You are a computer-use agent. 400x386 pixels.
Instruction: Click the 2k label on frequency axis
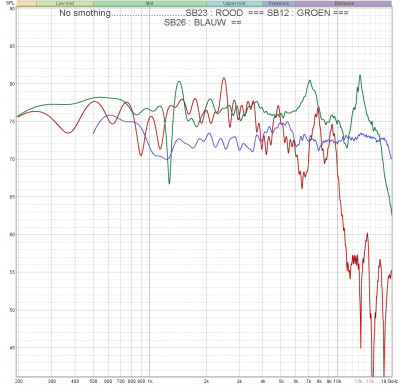(x=207, y=381)
